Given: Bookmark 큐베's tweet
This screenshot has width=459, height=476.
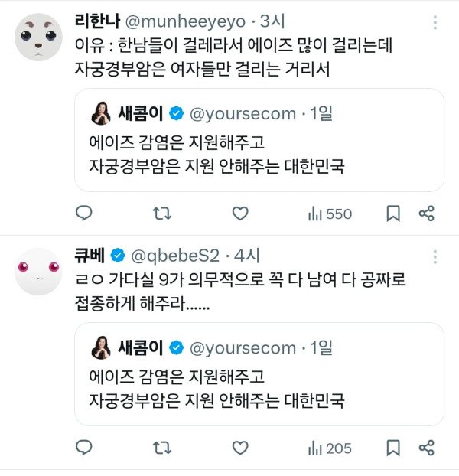Looking at the screenshot, I should click(393, 447).
